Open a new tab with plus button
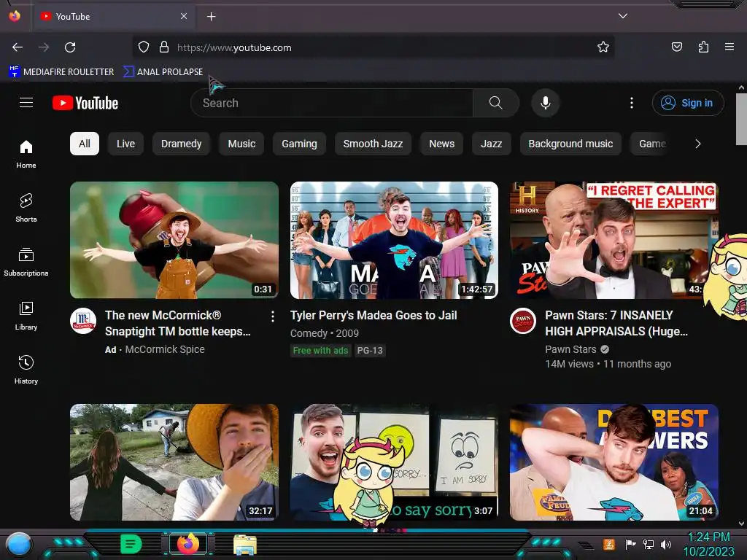This screenshot has width=747, height=560. click(x=211, y=17)
